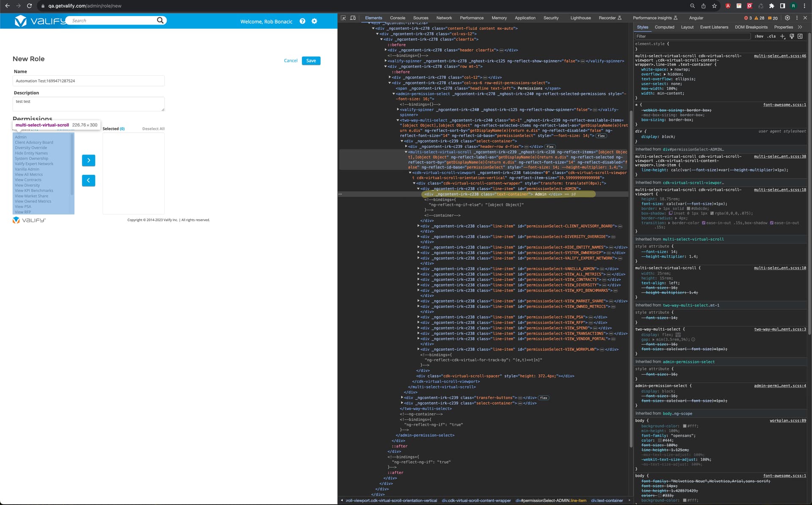
Task: Expand the permissionSelect-VIEW_PSA div node
Action: click(x=419, y=317)
